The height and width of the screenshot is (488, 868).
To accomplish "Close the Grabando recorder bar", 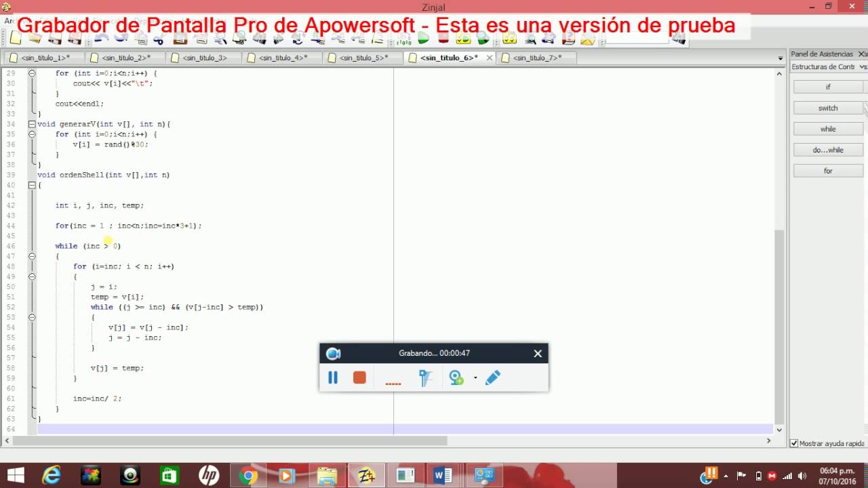I will [538, 353].
